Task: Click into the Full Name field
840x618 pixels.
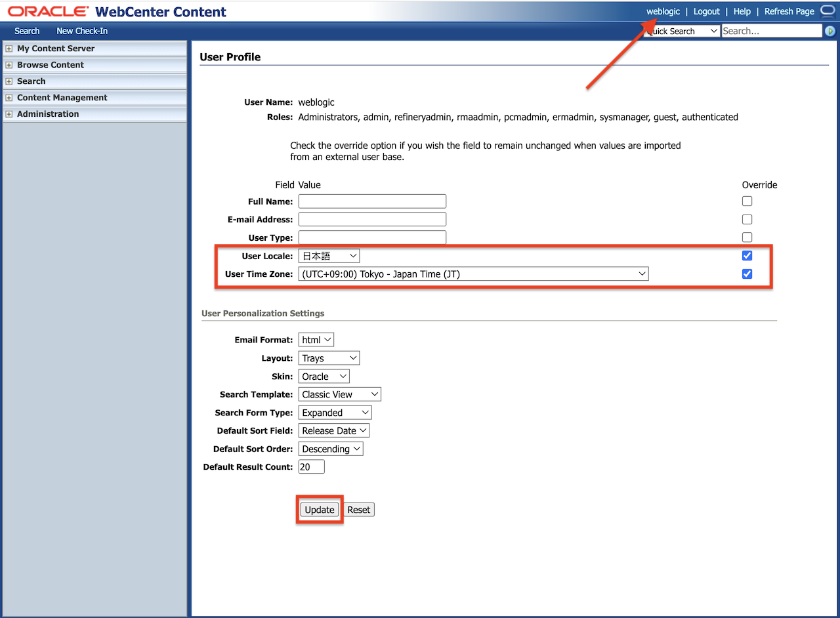Action: pyautogui.click(x=372, y=201)
